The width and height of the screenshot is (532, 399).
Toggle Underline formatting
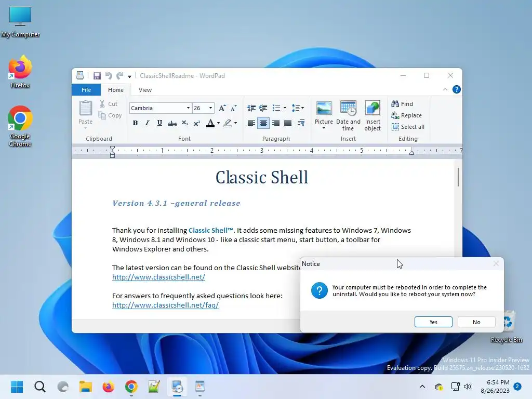[159, 123]
